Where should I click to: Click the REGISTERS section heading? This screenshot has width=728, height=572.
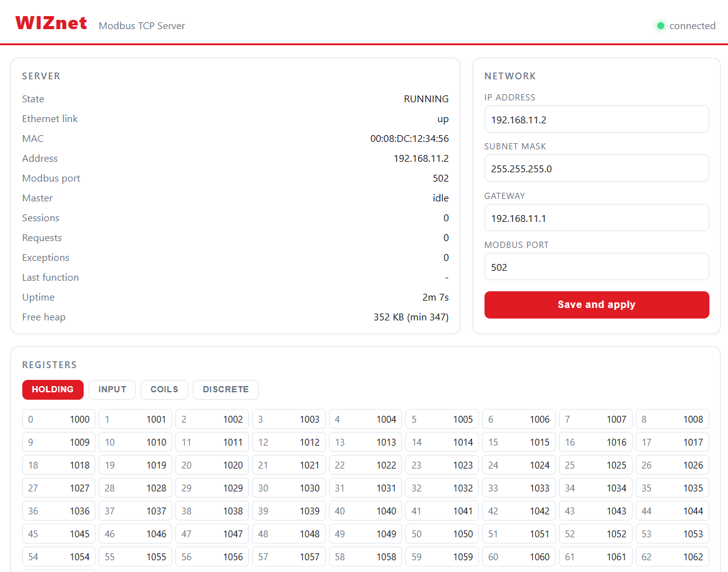49,365
